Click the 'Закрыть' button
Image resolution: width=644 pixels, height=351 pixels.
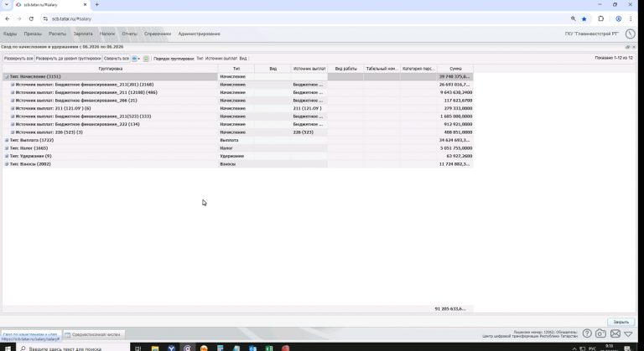[x=621, y=322]
